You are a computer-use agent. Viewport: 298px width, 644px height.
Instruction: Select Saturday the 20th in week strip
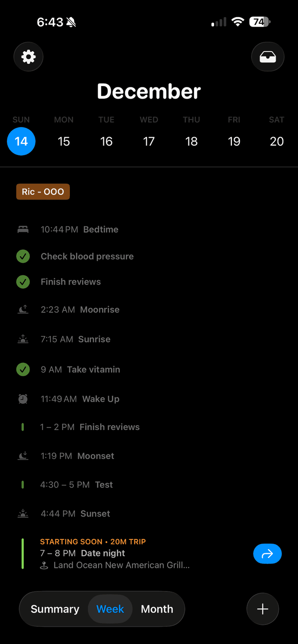pos(277,141)
